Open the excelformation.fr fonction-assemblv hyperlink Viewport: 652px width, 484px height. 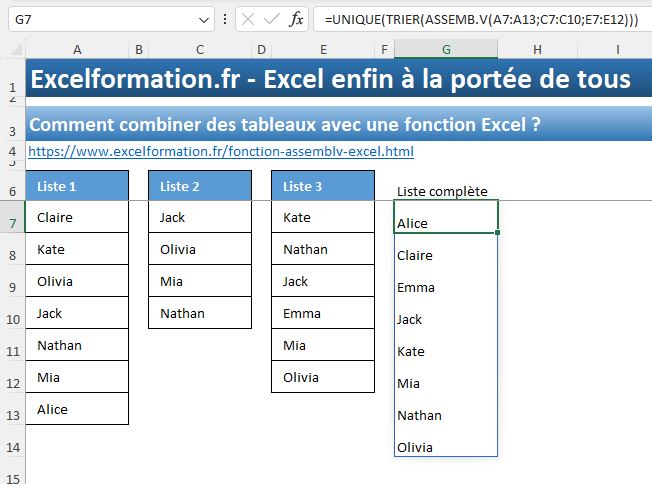[220, 152]
